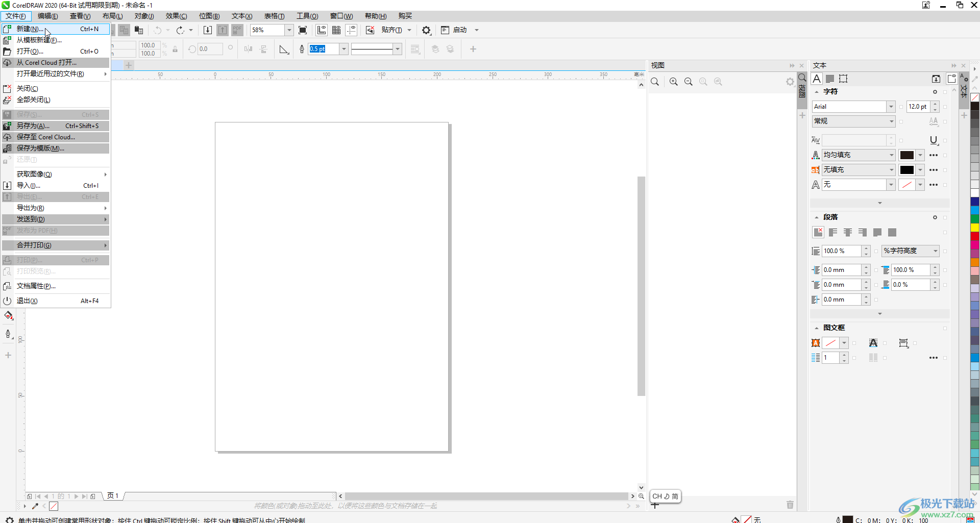This screenshot has height=523, width=980.
Task: Toggle center align paragraph button
Action: click(x=848, y=233)
